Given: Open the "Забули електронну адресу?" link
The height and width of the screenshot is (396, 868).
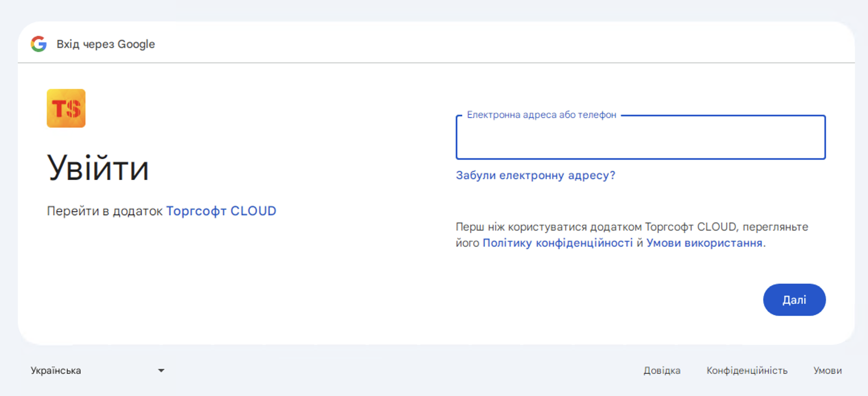Looking at the screenshot, I should (535, 175).
